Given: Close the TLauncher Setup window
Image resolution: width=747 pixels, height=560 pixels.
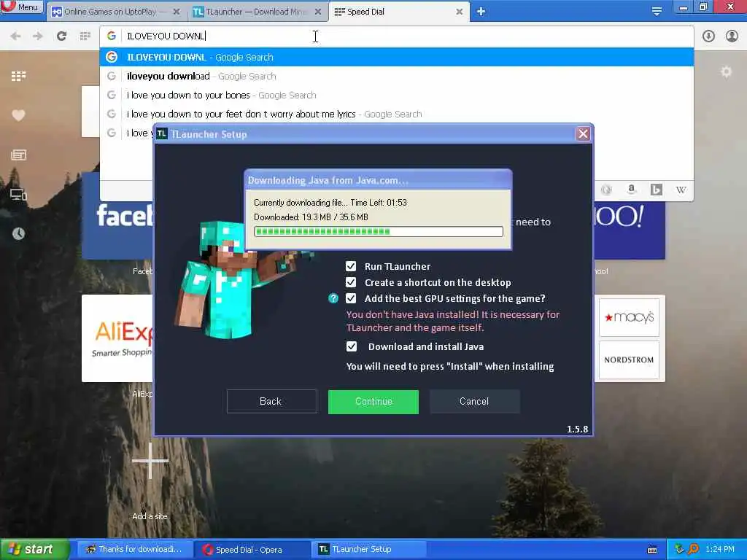Looking at the screenshot, I should [x=583, y=134].
